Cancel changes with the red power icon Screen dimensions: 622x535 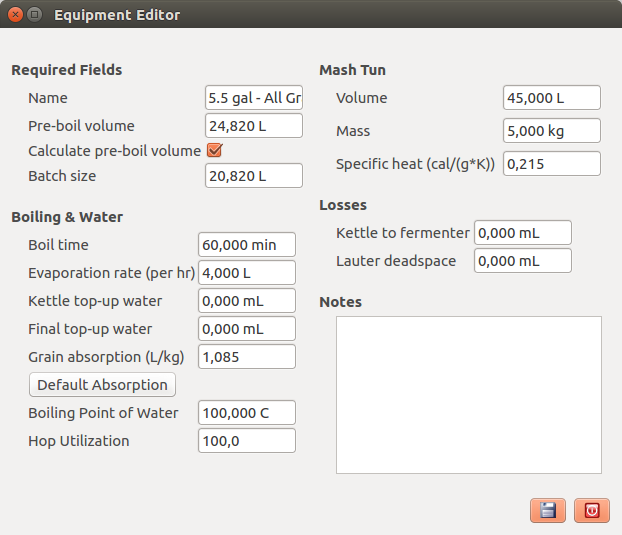[592, 510]
